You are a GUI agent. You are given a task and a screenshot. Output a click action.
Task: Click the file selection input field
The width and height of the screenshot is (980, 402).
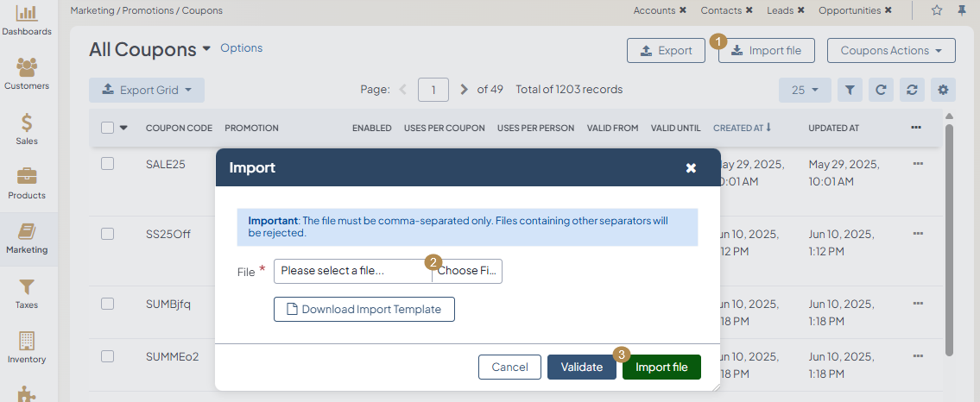[352, 271]
